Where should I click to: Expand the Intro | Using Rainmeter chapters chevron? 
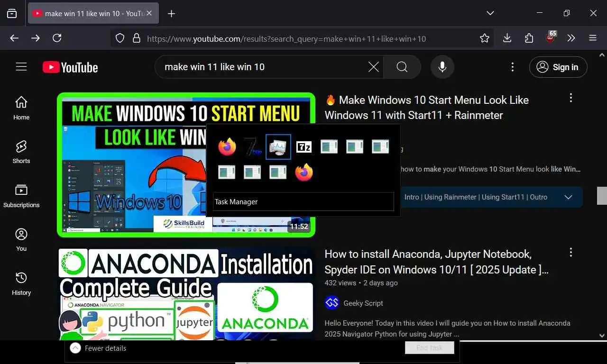(568, 197)
